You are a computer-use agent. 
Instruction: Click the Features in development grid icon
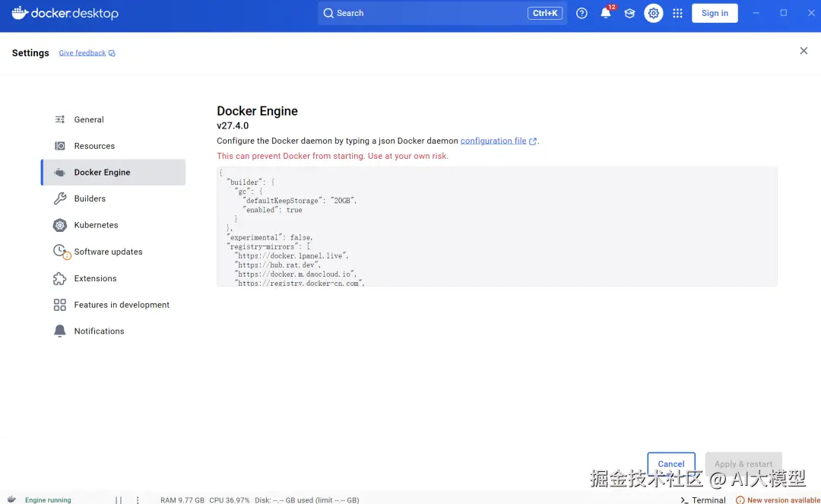[x=60, y=305]
